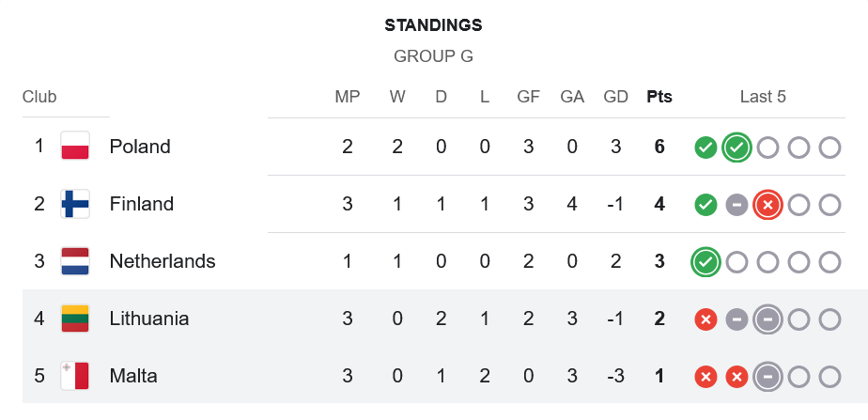
Task: Select the Lithuania team row
Action: pyautogui.click(x=434, y=319)
